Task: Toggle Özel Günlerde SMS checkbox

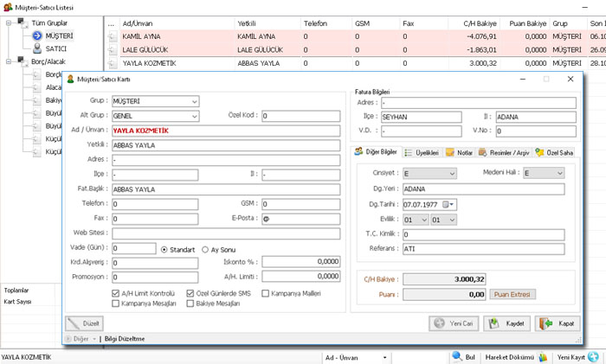Action: coord(190,293)
